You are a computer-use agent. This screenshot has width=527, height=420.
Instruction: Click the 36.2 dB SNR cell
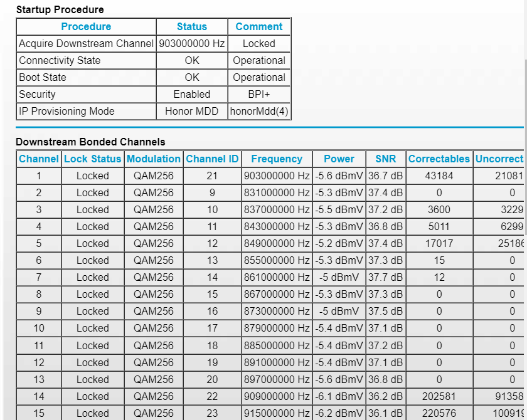click(x=385, y=396)
